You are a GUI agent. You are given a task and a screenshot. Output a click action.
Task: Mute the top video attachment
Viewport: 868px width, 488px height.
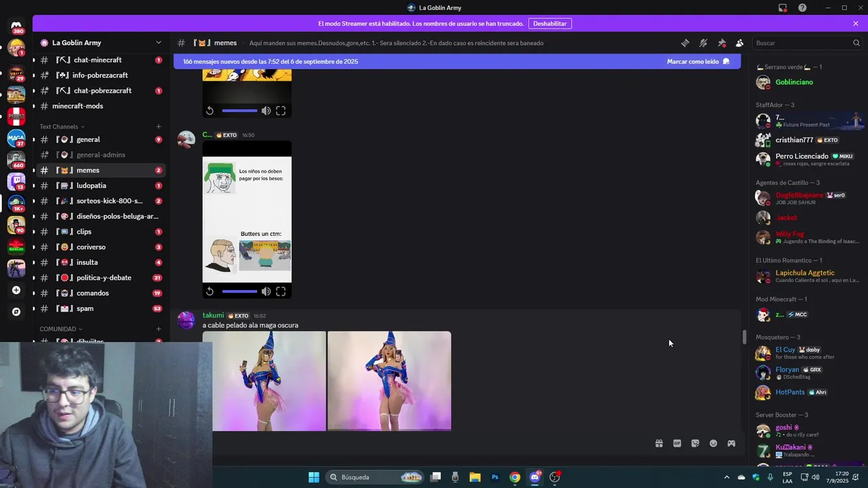(x=266, y=110)
